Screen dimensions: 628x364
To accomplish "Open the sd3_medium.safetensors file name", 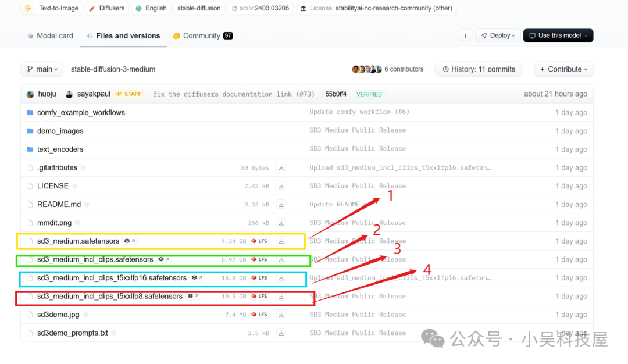I will (x=78, y=241).
